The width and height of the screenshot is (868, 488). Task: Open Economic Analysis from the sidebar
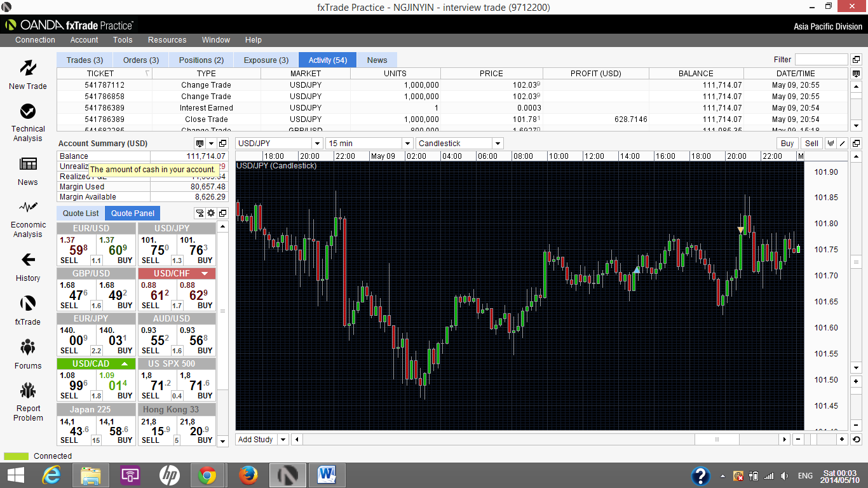pos(28,207)
